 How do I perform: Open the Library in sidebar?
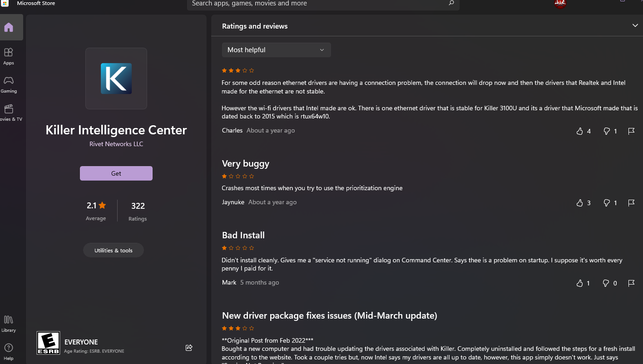point(9,323)
